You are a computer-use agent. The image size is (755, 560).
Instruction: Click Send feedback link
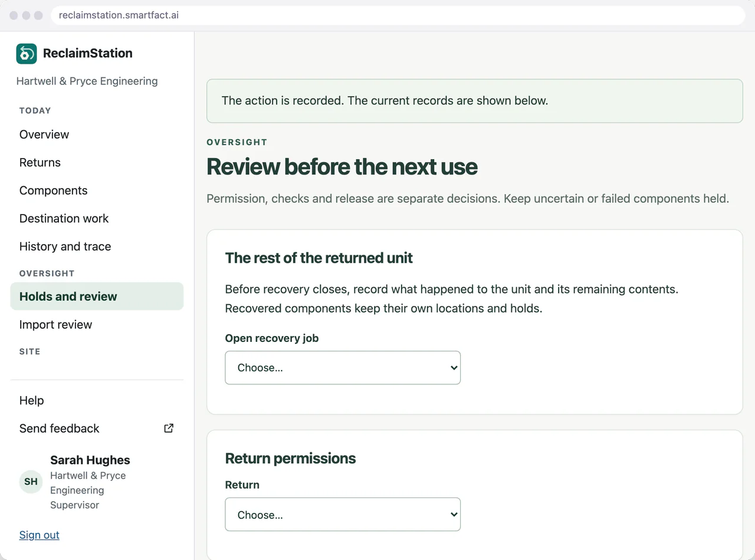(x=97, y=429)
